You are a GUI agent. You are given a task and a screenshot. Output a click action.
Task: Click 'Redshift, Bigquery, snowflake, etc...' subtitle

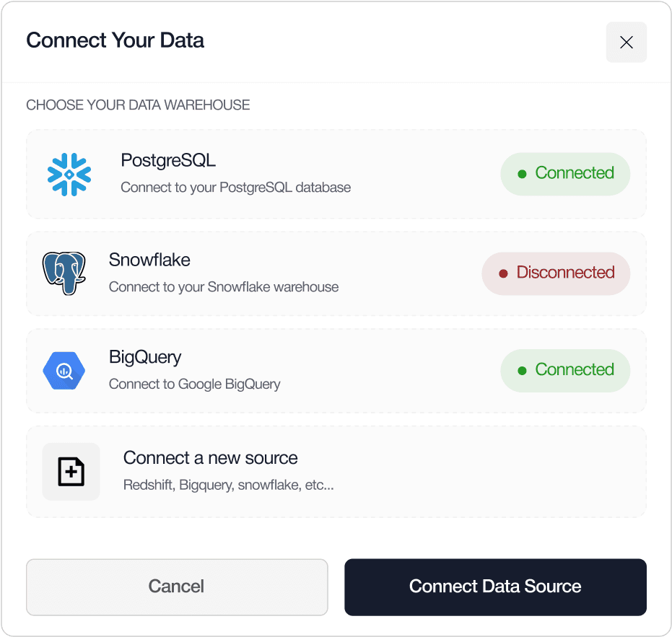pyautogui.click(x=228, y=485)
